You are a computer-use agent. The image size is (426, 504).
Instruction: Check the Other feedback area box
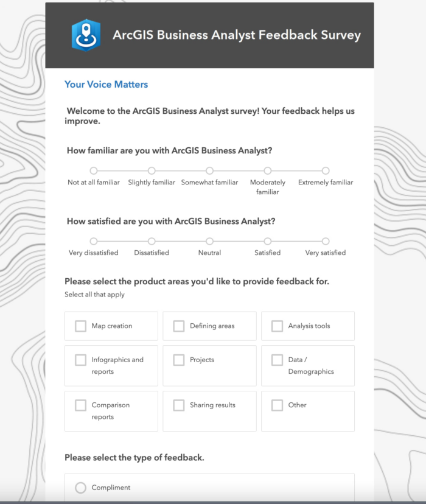pyautogui.click(x=277, y=405)
